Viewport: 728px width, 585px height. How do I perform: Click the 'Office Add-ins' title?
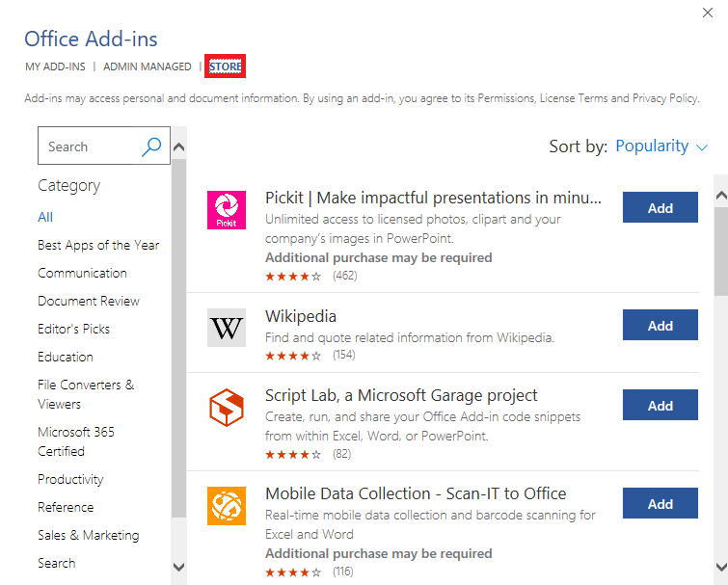91,39
